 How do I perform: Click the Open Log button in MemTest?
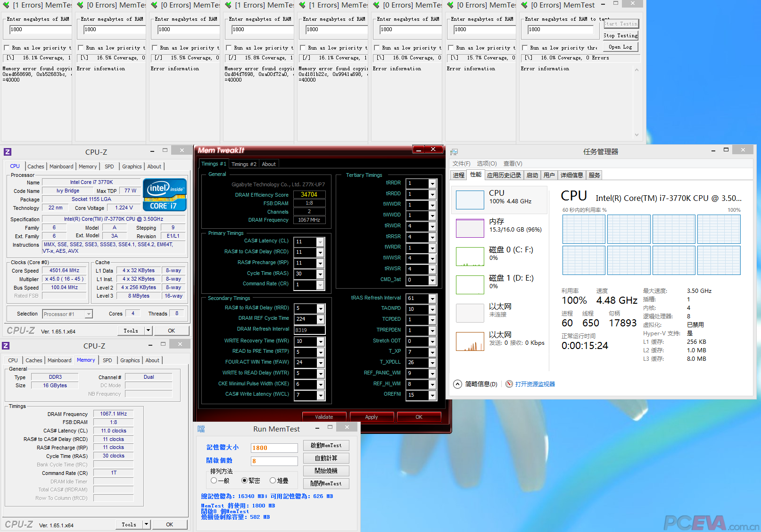[x=620, y=47]
